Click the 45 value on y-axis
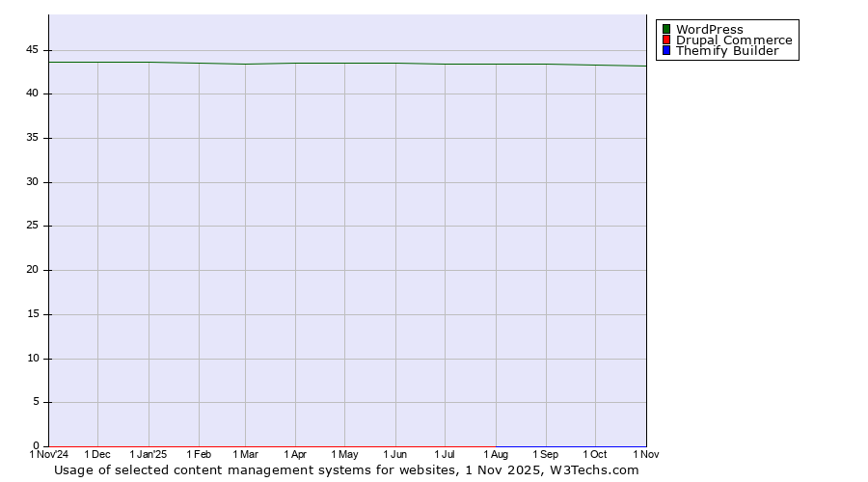The width and height of the screenshot is (868, 482). point(32,49)
